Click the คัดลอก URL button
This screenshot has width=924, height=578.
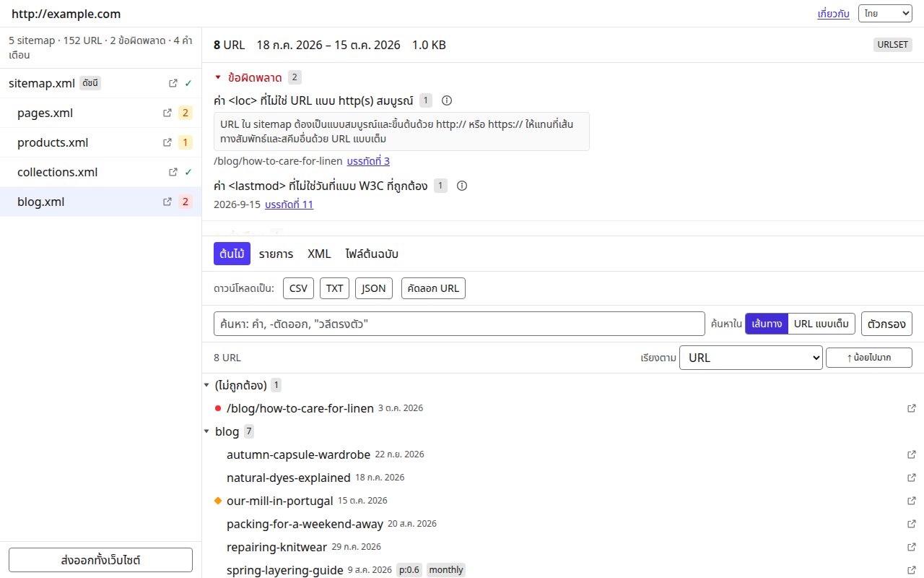point(433,288)
